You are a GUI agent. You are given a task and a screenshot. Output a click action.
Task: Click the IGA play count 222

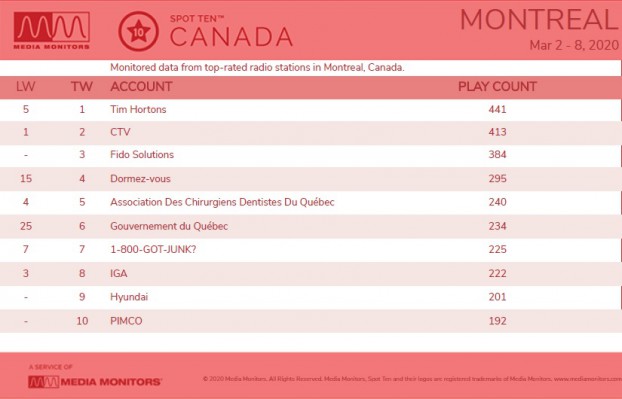tap(497, 273)
